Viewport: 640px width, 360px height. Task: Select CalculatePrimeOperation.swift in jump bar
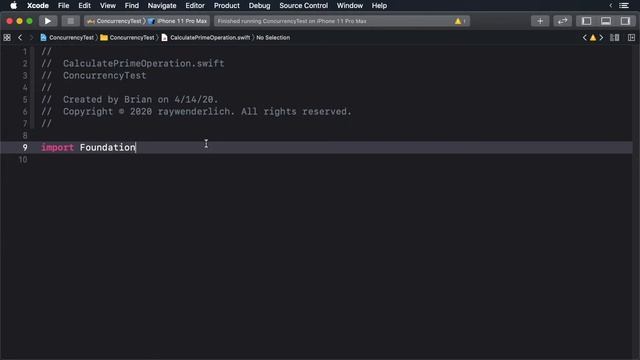206,38
